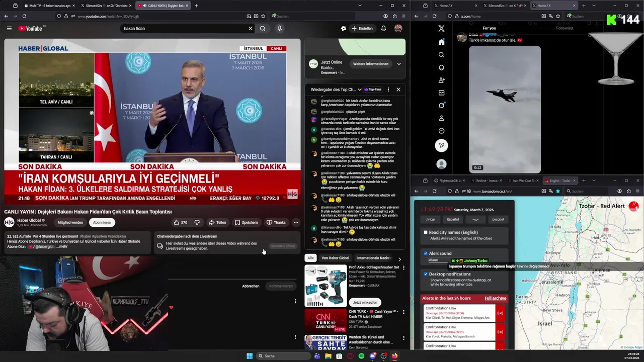The width and height of the screenshot is (644, 362).
Task: Open YouTube notifications bell
Action: 383,29
